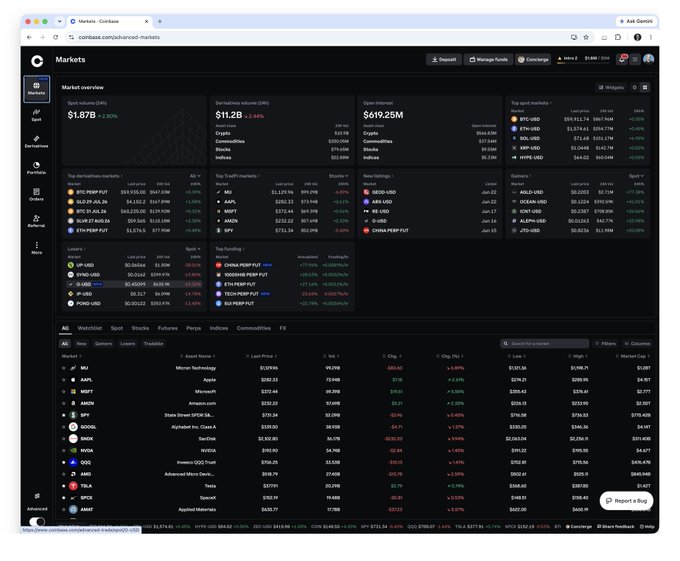This screenshot has width=680, height=561.
Task: Open a new browser tab
Action: 160,21
